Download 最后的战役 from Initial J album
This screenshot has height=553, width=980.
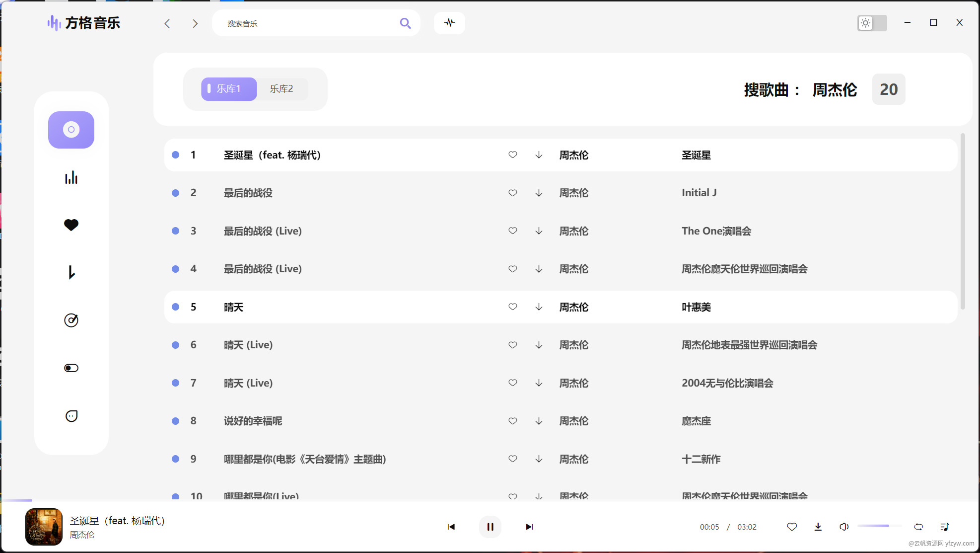tap(539, 193)
